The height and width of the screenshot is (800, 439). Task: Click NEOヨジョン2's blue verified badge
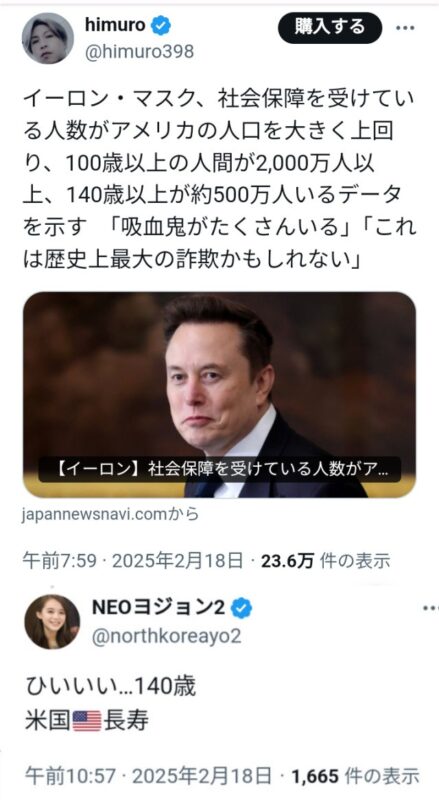(x=241, y=608)
